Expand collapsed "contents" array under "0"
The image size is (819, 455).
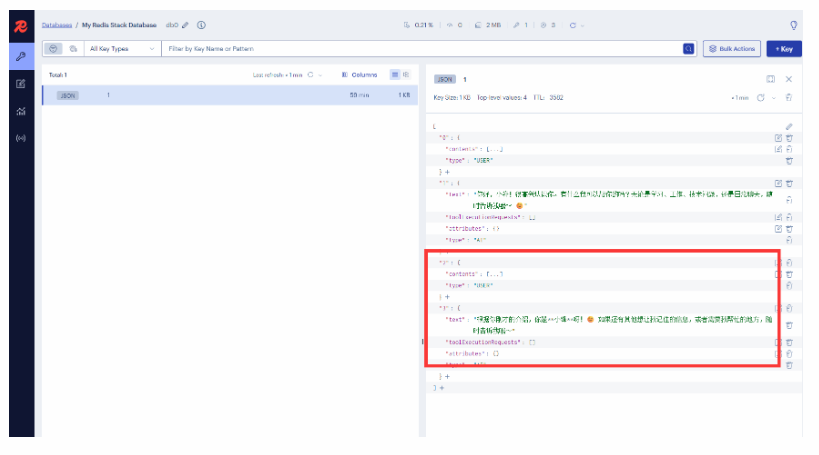click(494, 149)
